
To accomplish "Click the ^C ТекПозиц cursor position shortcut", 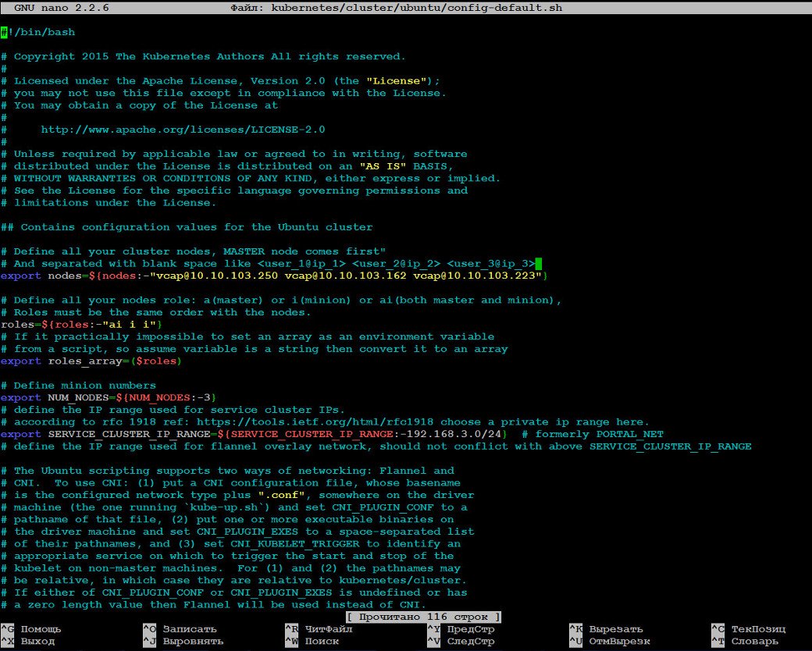I will coord(748,629).
